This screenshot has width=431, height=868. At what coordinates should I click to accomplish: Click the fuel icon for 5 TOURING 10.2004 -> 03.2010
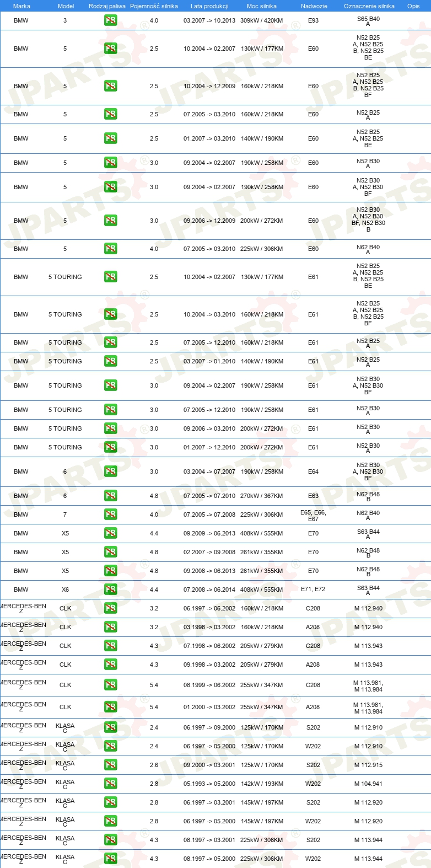coord(111,314)
